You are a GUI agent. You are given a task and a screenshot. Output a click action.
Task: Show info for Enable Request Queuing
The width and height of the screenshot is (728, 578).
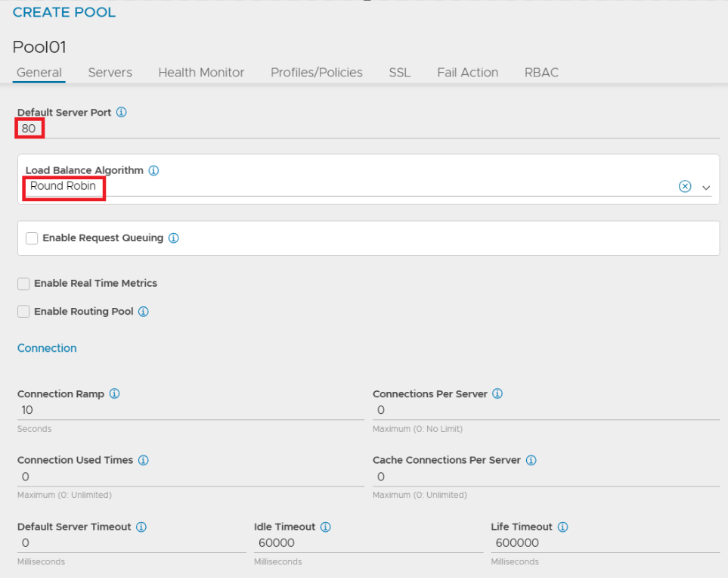coord(174,238)
